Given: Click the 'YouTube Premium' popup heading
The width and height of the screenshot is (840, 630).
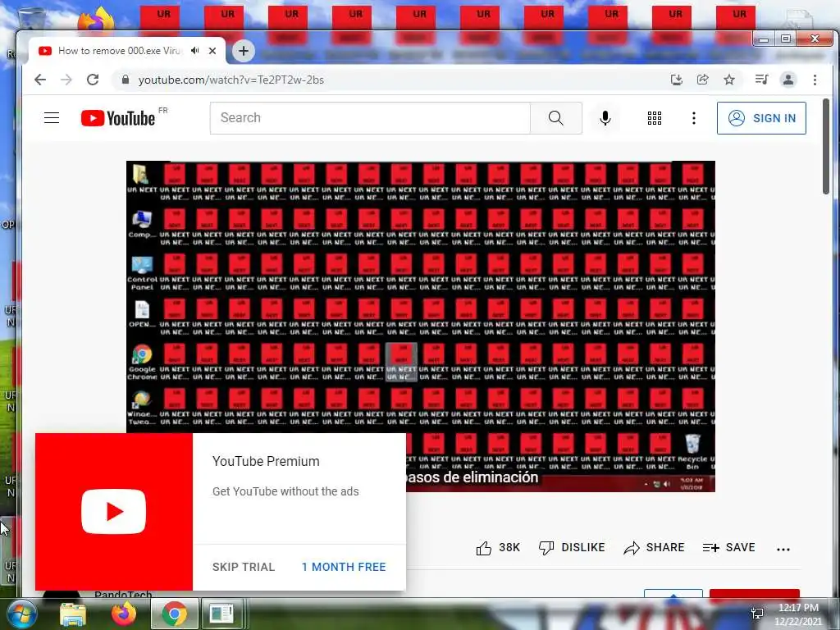Looking at the screenshot, I should 266,461.
